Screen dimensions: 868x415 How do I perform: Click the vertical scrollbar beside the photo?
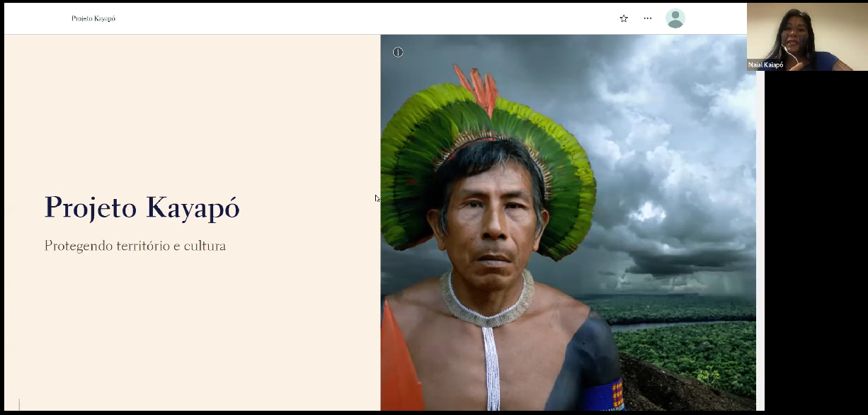pos(760,222)
